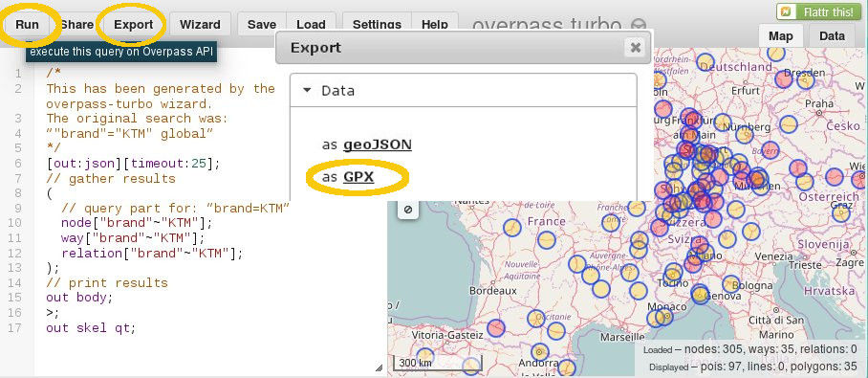Viewport: 868px width, 378px height.
Task: Save the current query
Action: pos(261,24)
